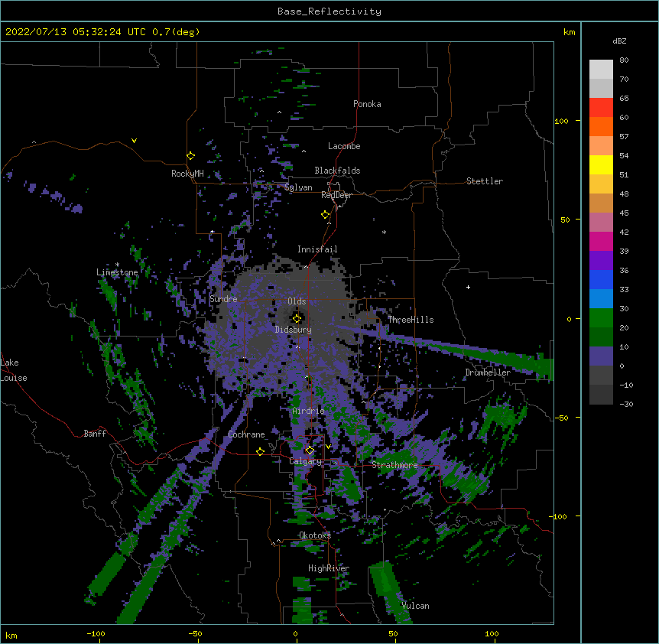Click the 80 value beside the dBZ scale

[624, 60]
